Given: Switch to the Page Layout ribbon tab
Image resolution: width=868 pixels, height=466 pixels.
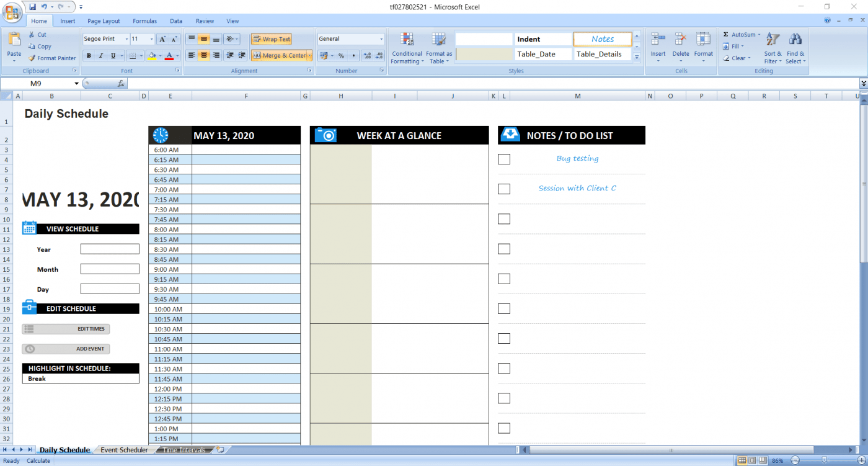Looking at the screenshot, I should tap(103, 20).
